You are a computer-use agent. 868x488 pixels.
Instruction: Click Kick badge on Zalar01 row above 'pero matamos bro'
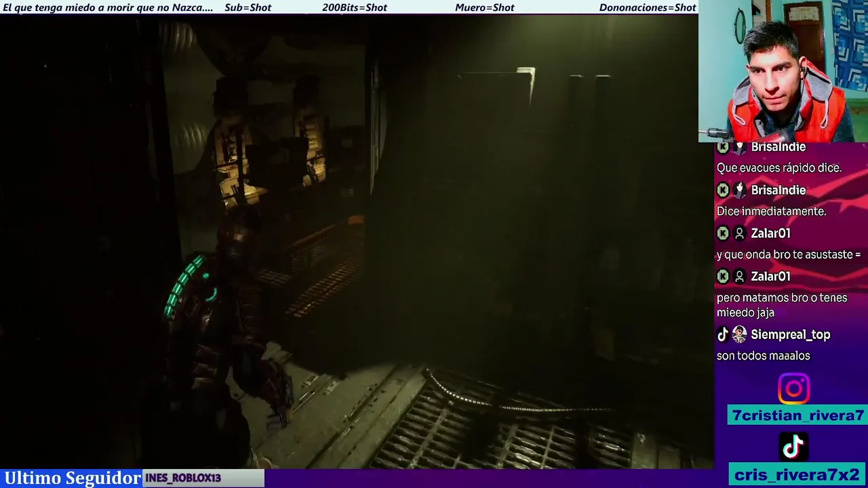[723, 277]
